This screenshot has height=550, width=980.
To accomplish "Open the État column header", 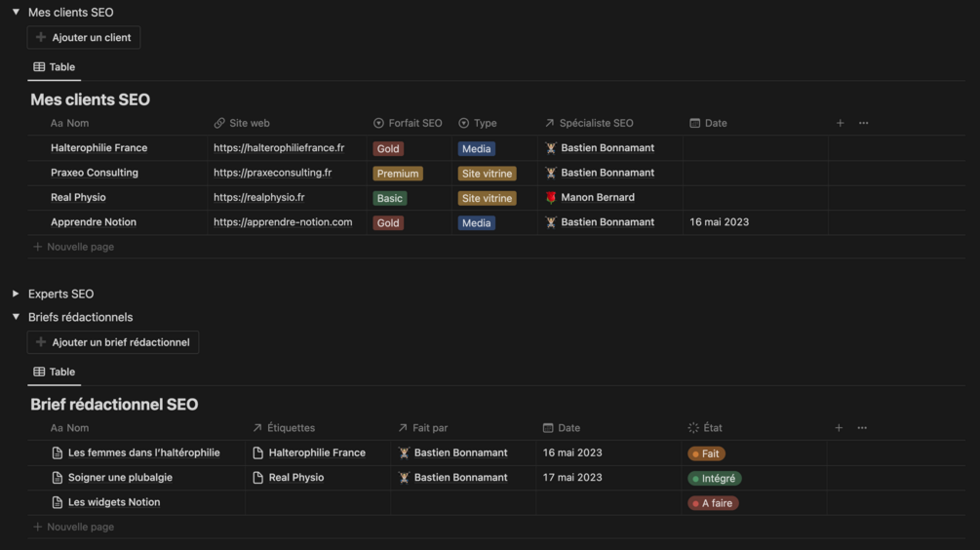I will click(x=705, y=428).
